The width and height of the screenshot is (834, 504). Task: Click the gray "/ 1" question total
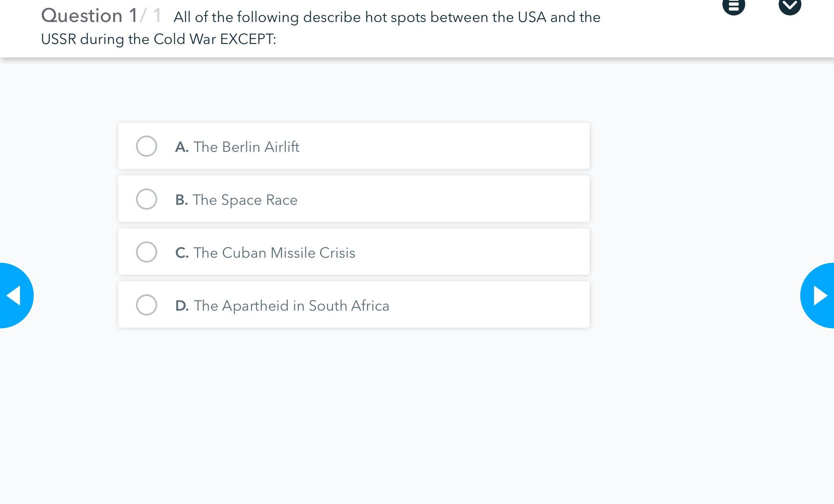tap(151, 16)
